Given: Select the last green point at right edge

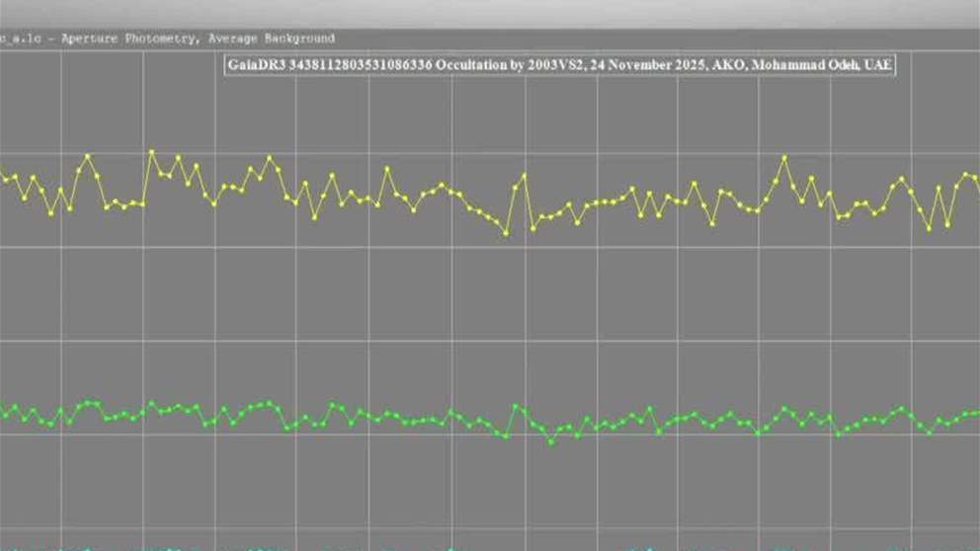Looking at the screenshot, I should pos(976,413).
